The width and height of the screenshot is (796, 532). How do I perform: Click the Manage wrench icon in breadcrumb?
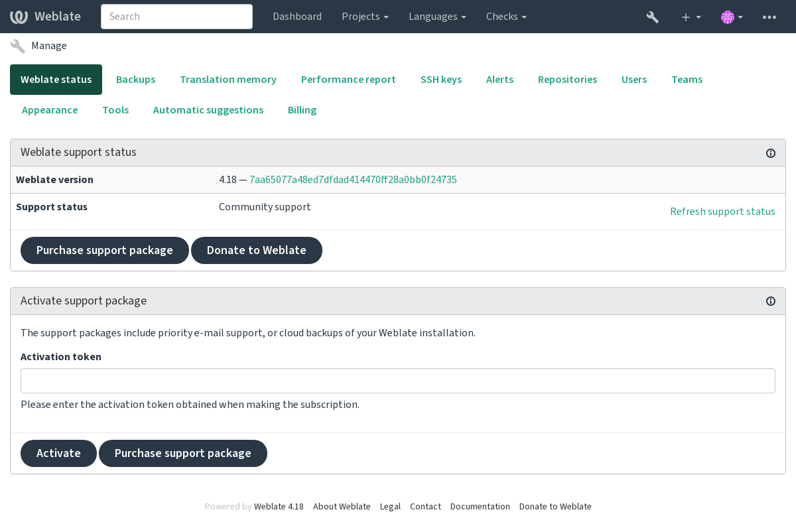click(x=18, y=46)
